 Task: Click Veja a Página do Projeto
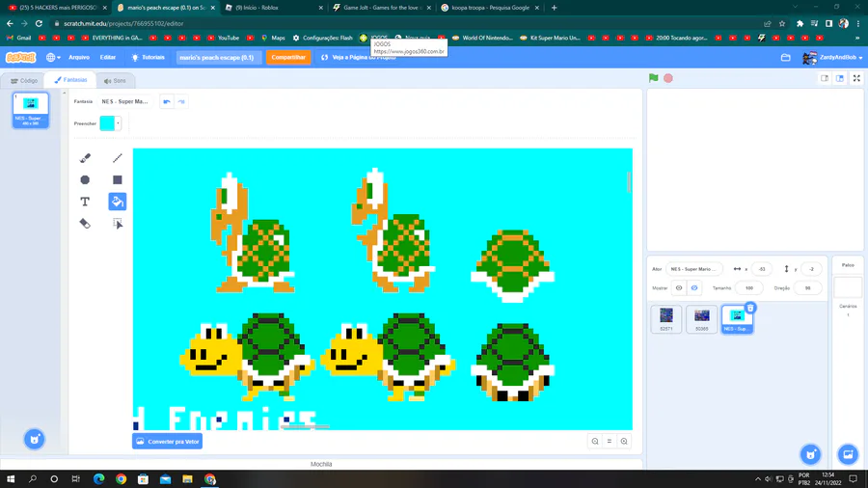358,58
